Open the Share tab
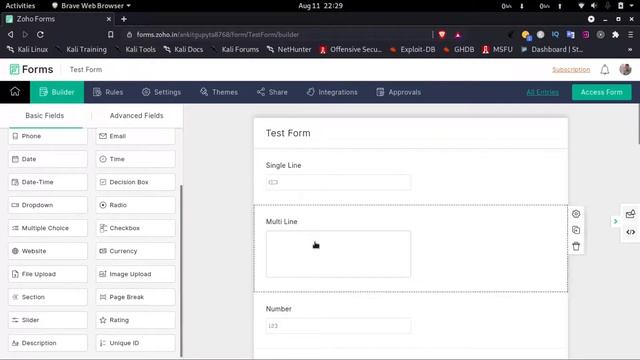This screenshot has width=640, height=360. tap(272, 92)
